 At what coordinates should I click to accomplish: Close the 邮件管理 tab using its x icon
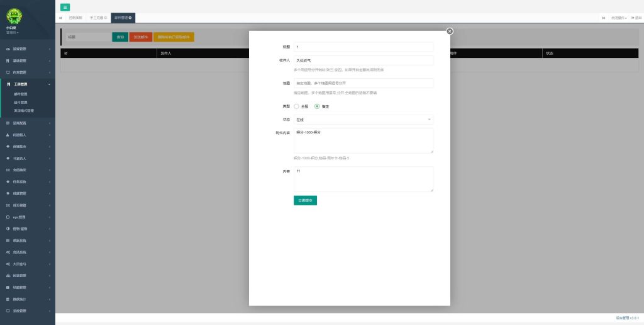pos(130,18)
